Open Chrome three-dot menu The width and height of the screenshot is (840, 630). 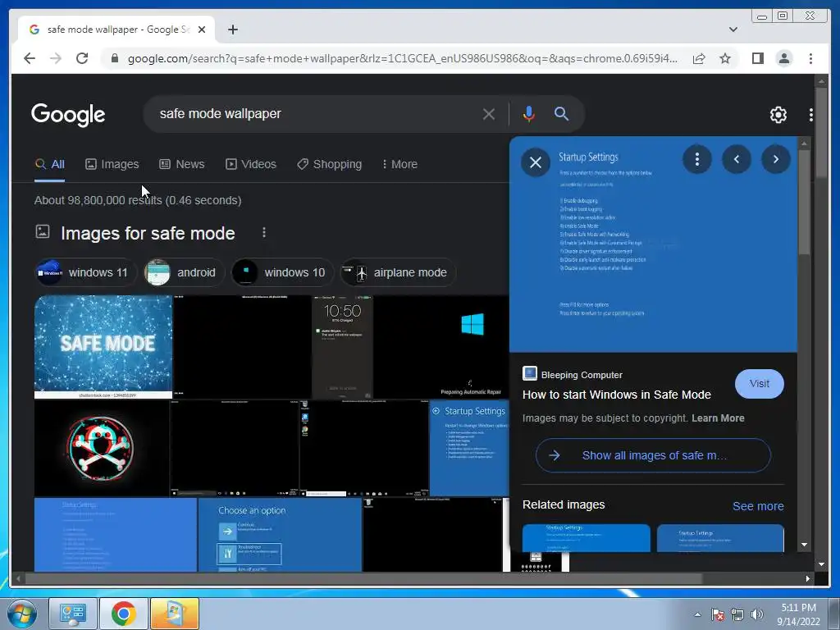810,58
